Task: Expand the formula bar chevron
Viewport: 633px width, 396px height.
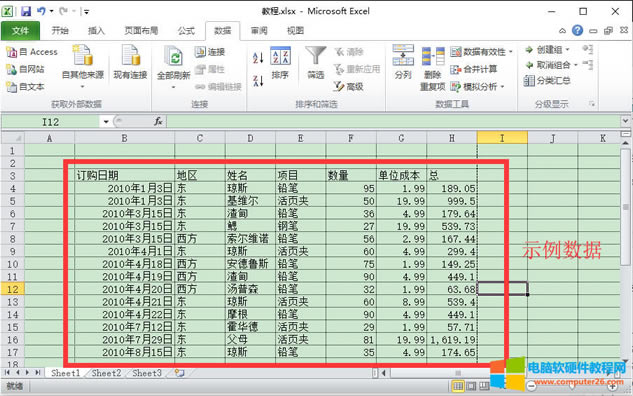Action: [625, 121]
